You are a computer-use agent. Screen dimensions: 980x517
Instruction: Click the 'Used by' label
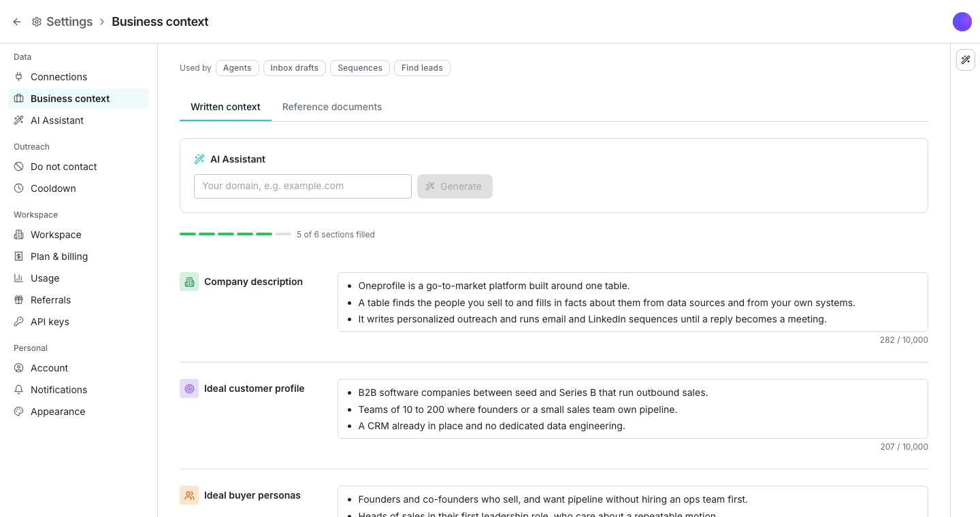[195, 68]
